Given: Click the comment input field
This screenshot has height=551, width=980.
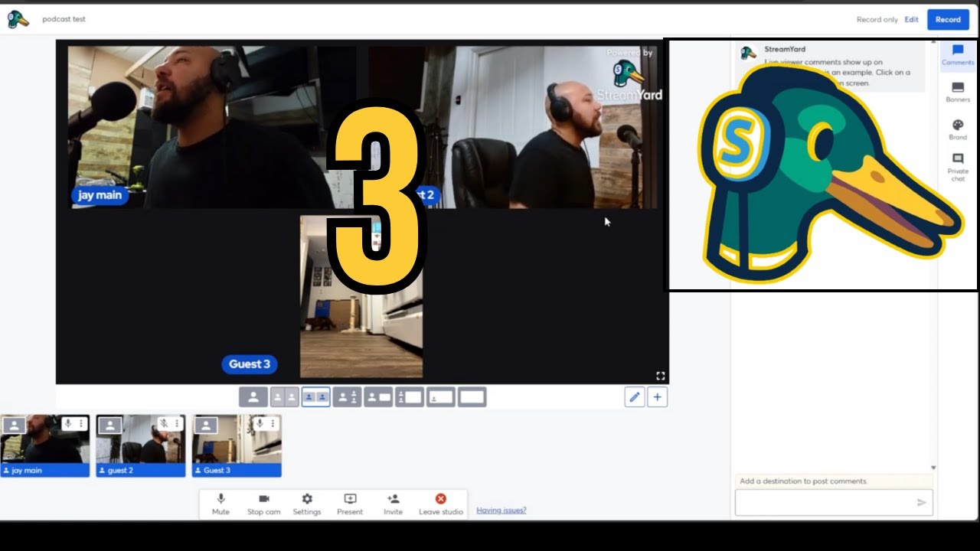Looking at the screenshot, I should 834,503.
